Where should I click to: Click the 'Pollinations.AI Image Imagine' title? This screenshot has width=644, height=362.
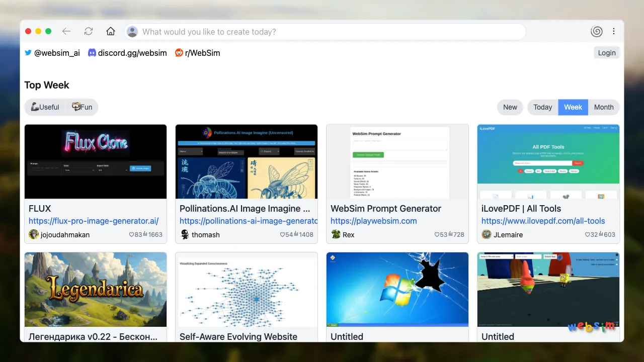tap(245, 208)
